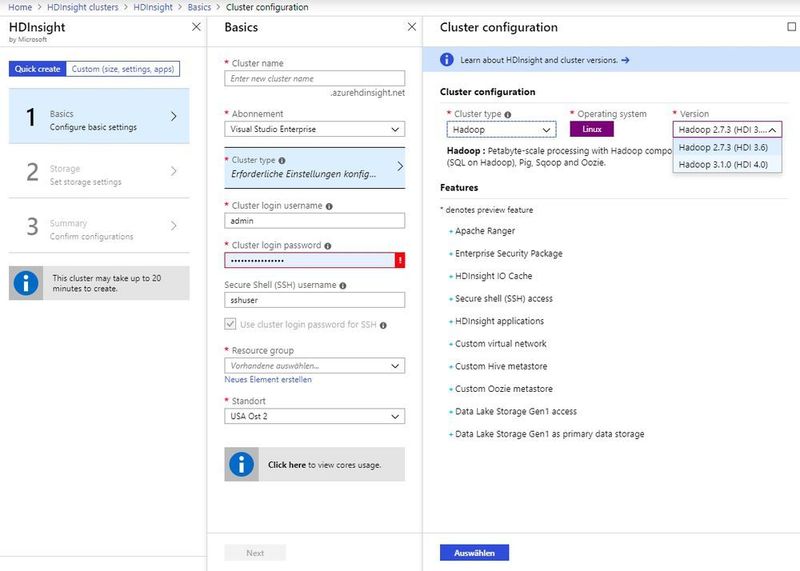Click the Apache Ranger feature
Image resolution: width=800 pixels, height=571 pixels.
(485, 231)
